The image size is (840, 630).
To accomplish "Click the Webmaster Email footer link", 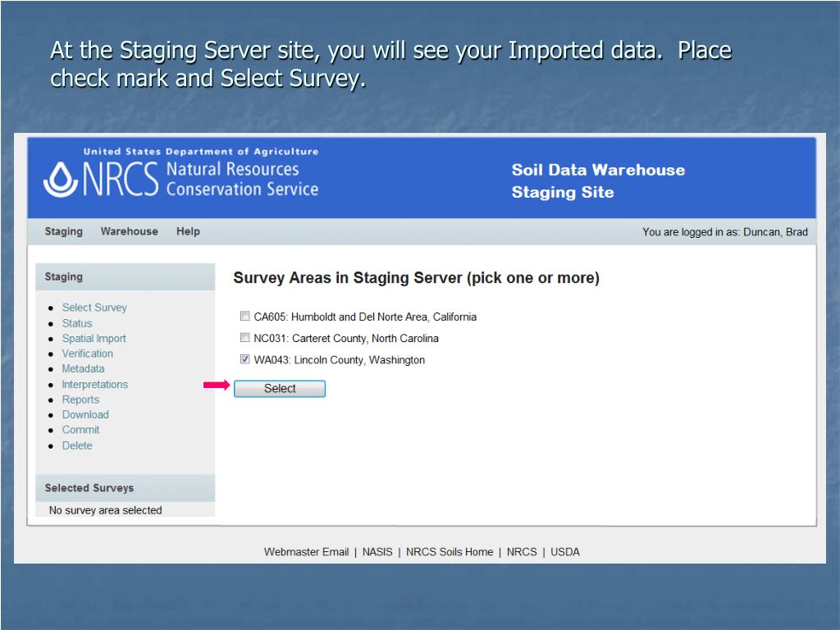I will pyautogui.click(x=307, y=552).
